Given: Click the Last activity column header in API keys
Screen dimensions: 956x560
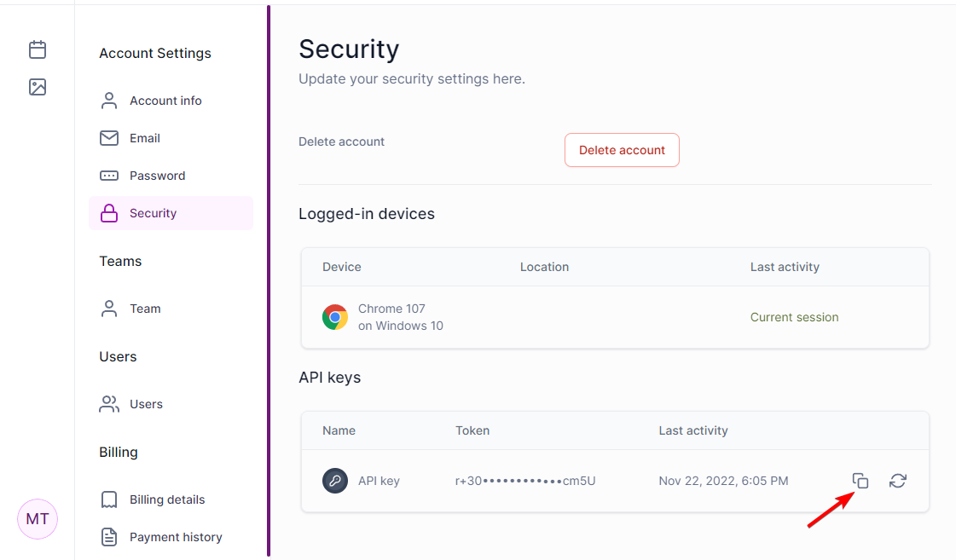Looking at the screenshot, I should click(693, 430).
